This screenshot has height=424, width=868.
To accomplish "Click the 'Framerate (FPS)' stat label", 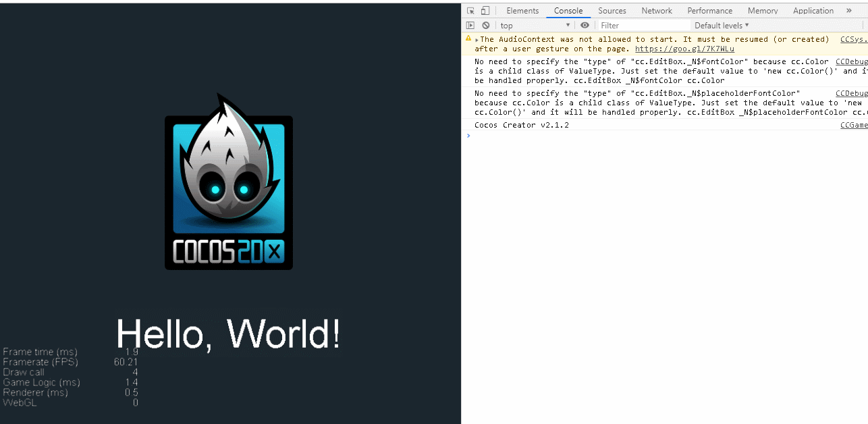I will (40, 362).
